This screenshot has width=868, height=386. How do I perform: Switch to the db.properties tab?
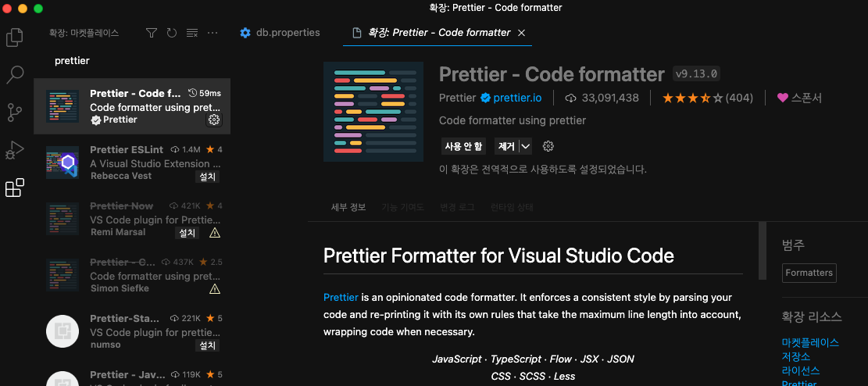[280, 33]
